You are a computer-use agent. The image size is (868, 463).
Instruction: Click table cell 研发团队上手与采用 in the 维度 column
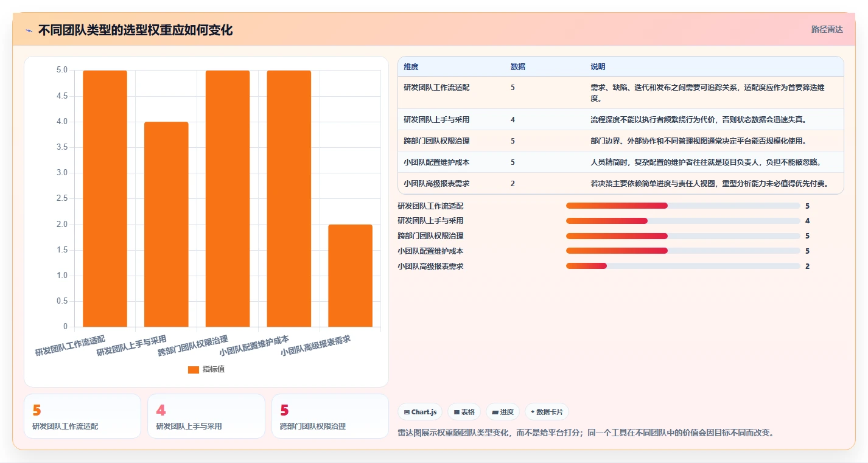pyautogui.click(x=436, y=120)
